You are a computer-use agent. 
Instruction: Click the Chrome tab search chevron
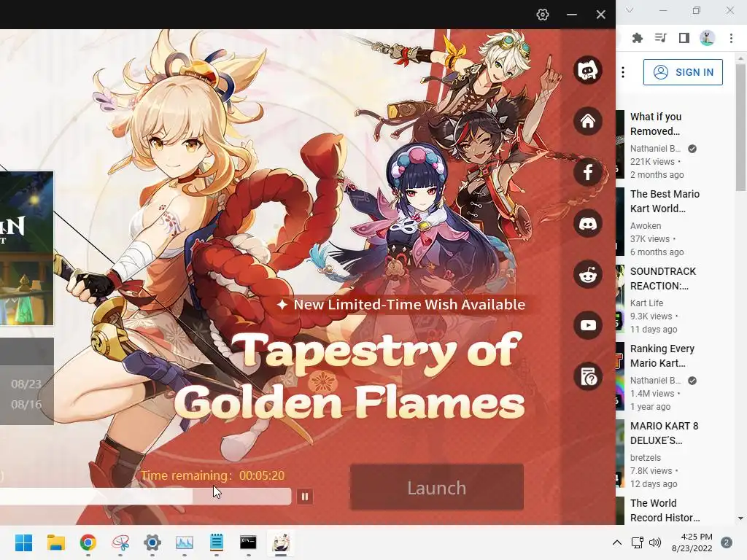click(630, 10)
